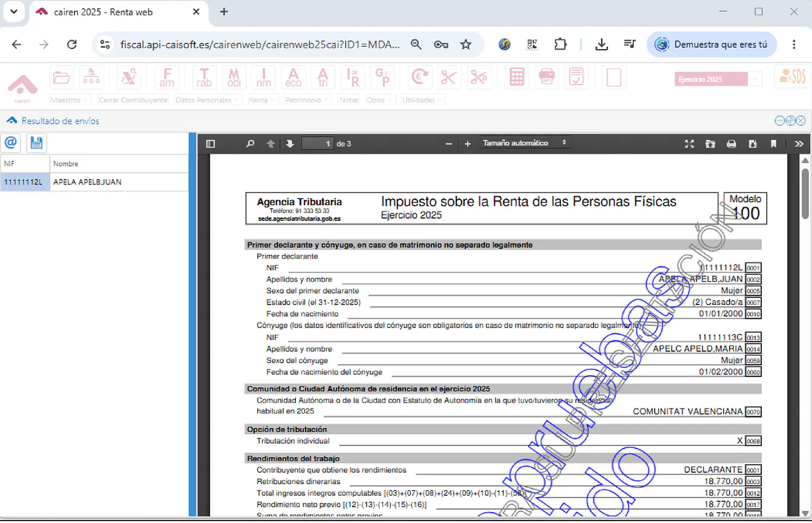The image size is (812, 523).
Task: Open the calculator toolbar icon
Action: click(517, 77)
